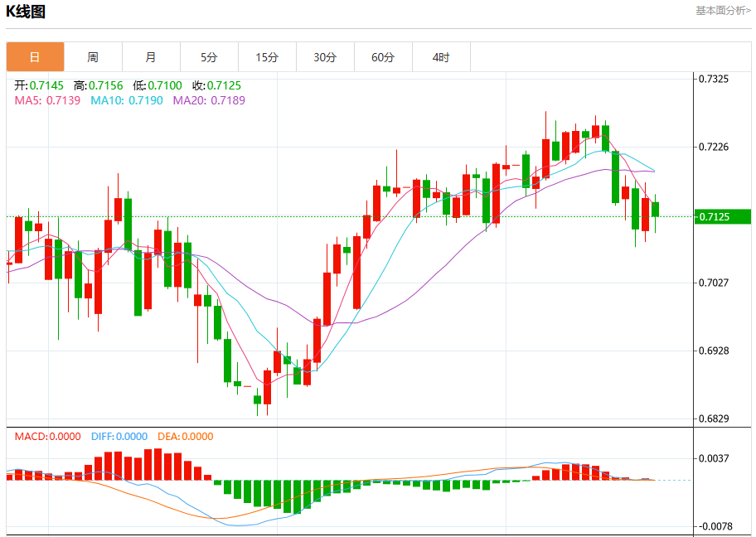Click the K线图 chart title
Viewport: 756px width, 537px height.
pyautogui.click(x=26, y=11)
